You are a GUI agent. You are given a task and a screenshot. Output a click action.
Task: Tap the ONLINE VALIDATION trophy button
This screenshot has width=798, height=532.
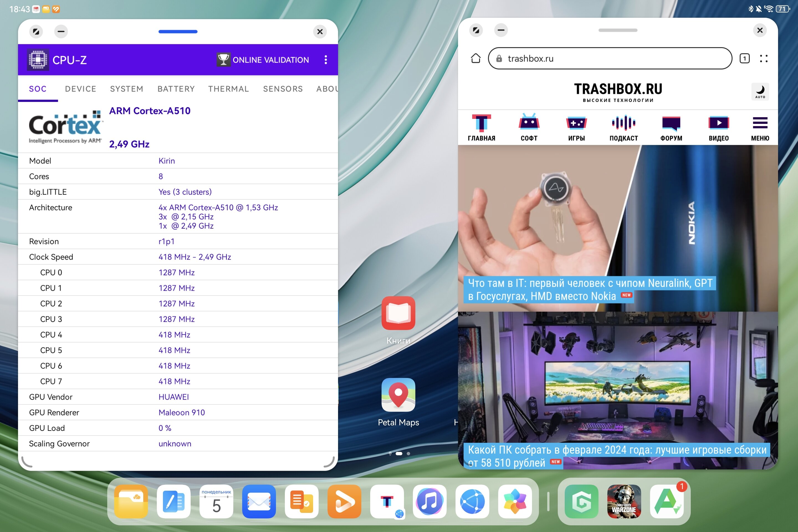tap(263, 60)
